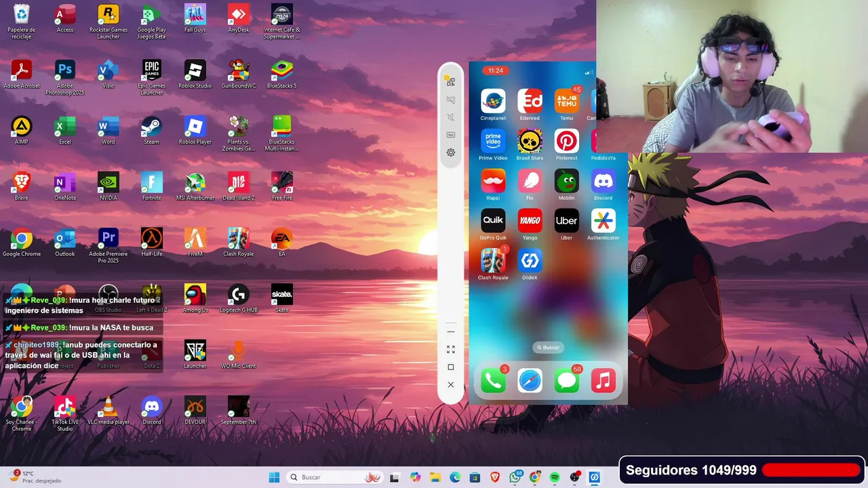
Task: Select the FiveM desktop icon
Action: coord(195,243)
